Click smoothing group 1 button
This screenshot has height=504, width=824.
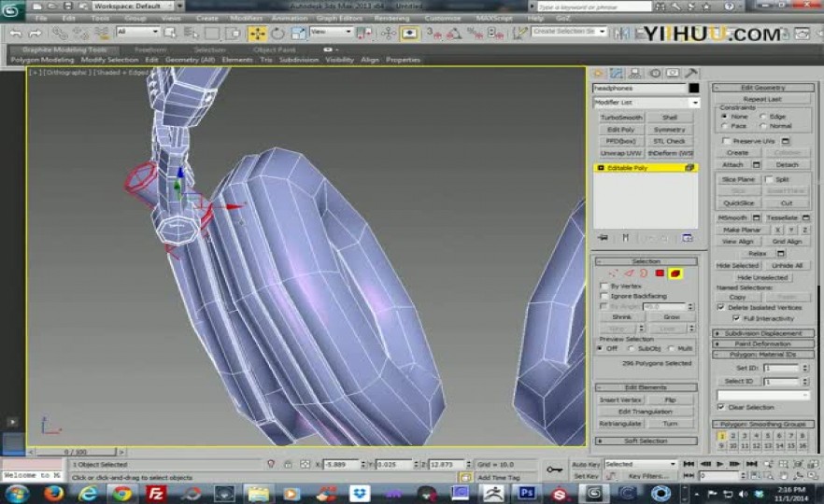pos(721,436)
